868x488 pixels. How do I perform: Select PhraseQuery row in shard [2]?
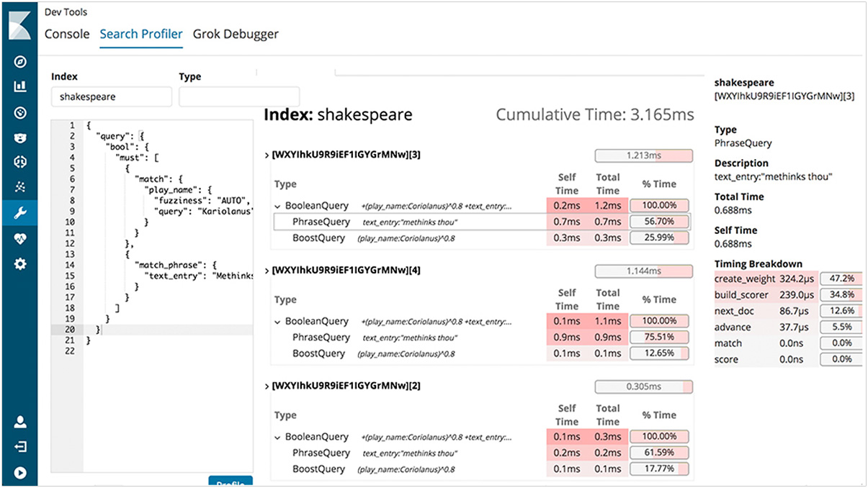(481, 453)
